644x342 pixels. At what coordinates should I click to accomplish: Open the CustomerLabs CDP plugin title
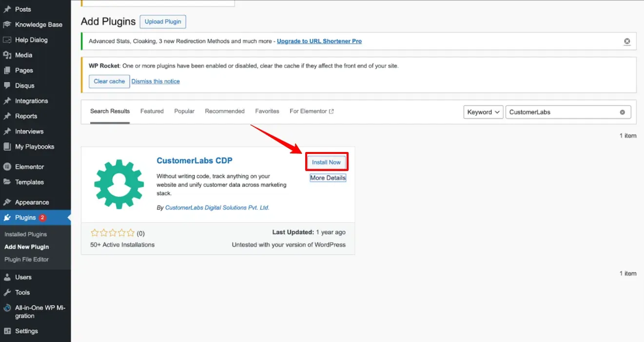[195, 161]
